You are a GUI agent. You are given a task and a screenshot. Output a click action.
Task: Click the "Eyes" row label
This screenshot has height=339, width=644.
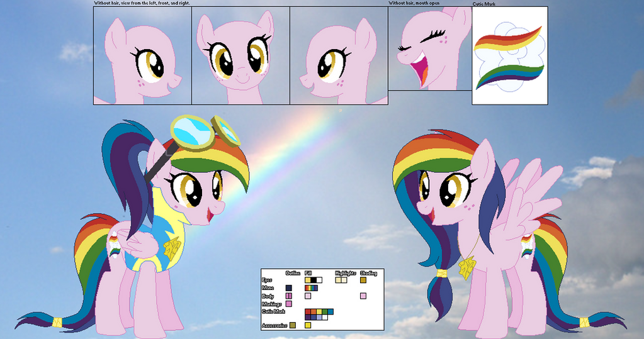tap(267, 281)
